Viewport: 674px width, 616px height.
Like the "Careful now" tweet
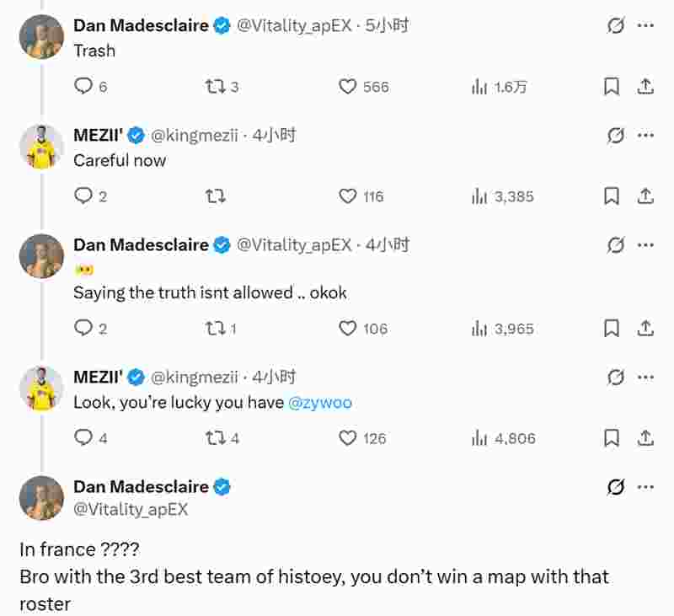click(348, 196)
